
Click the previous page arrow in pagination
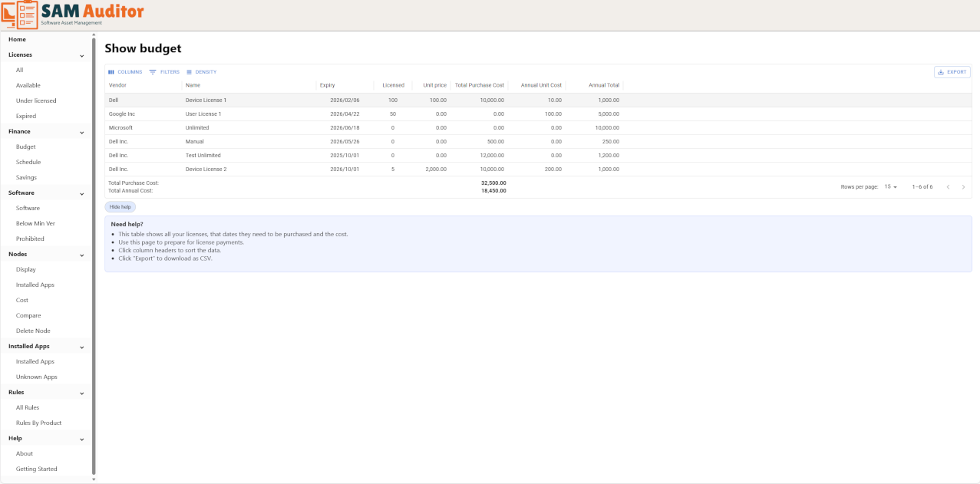tap(948, 186)
